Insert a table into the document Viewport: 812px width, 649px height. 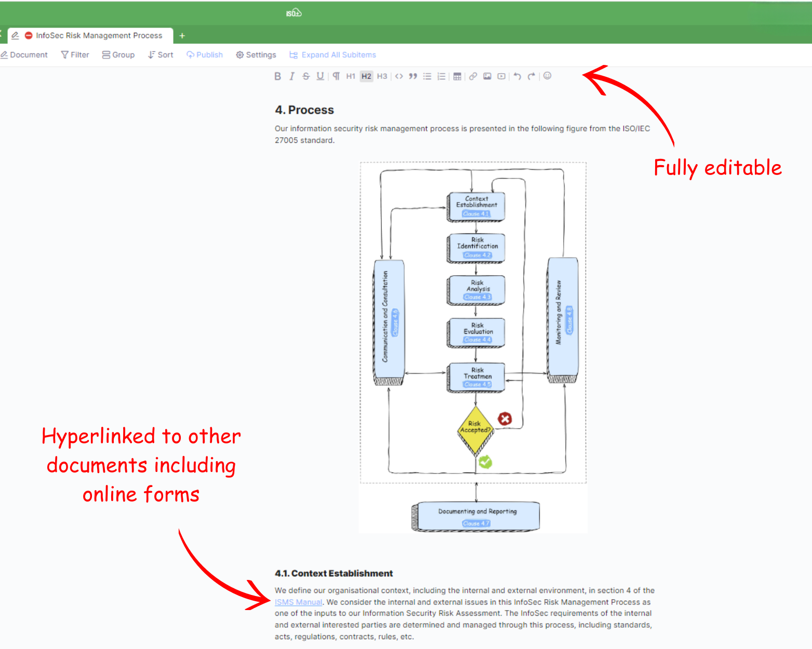point(457,76)
